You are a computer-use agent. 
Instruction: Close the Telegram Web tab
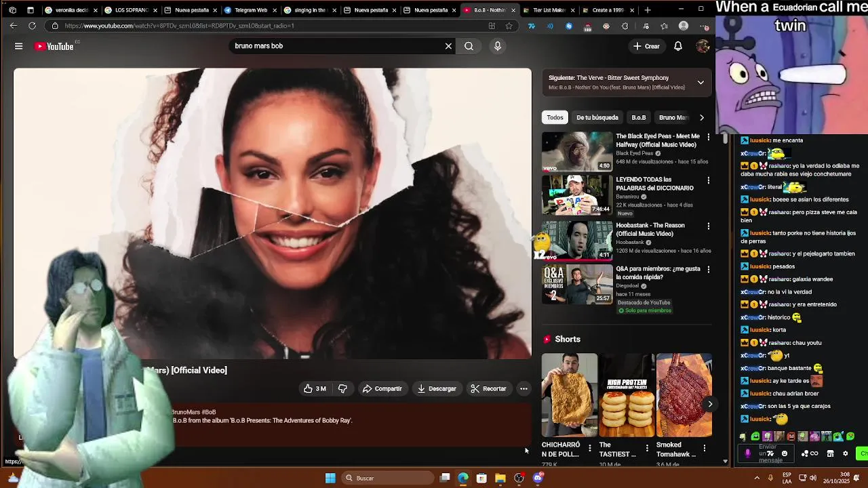pyautogui.click(x=275, y=10)
